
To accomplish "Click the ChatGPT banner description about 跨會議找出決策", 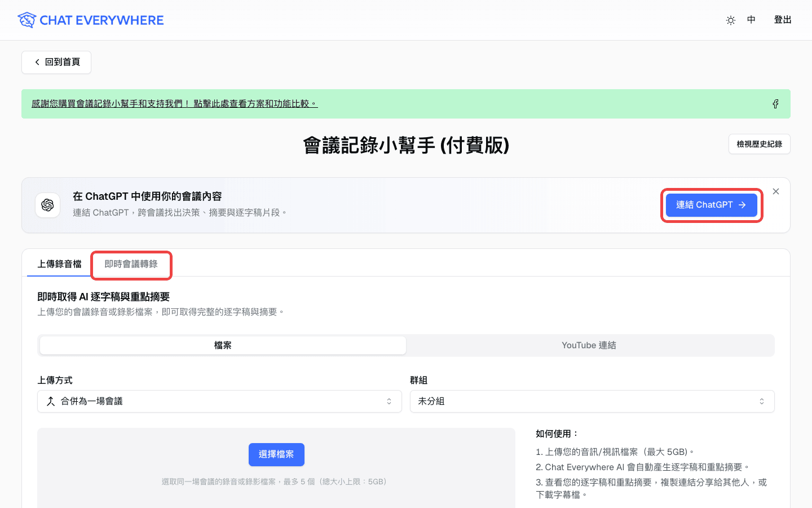I will click(180, 213).
